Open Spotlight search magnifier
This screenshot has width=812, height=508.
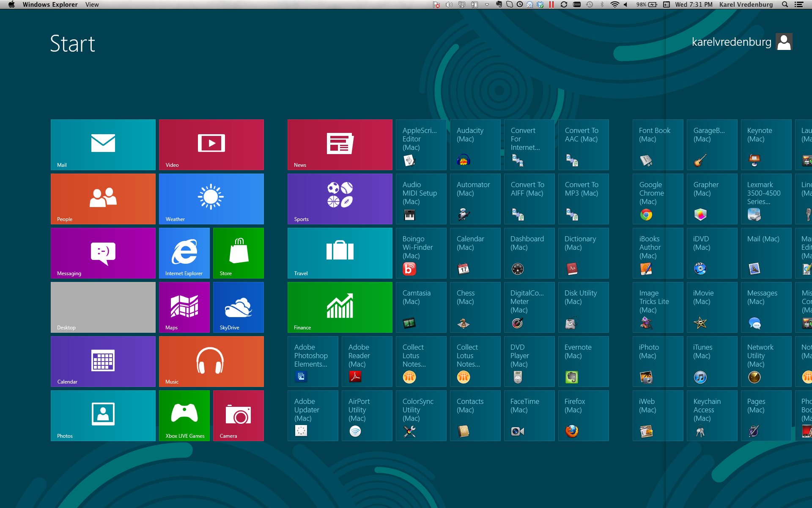(x=785, y=5)
